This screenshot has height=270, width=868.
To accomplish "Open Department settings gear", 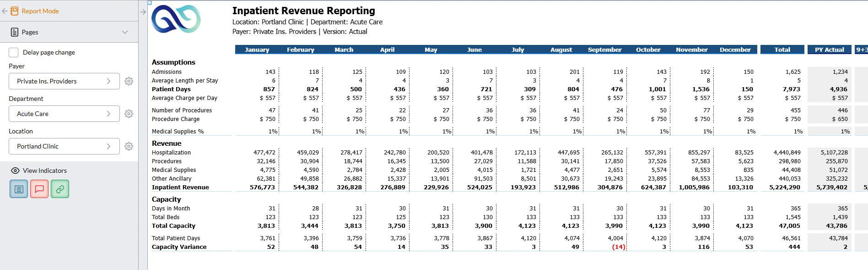I will 129,114.
